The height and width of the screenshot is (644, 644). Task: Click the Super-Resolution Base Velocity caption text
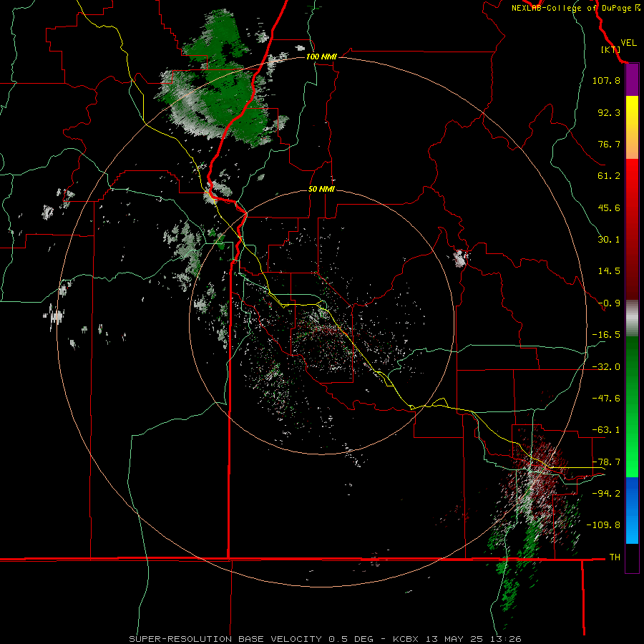(325, 639)
